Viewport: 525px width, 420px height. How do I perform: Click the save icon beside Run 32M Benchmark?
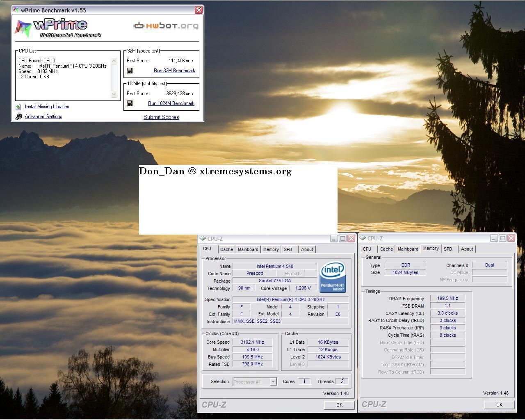point(130,71)
